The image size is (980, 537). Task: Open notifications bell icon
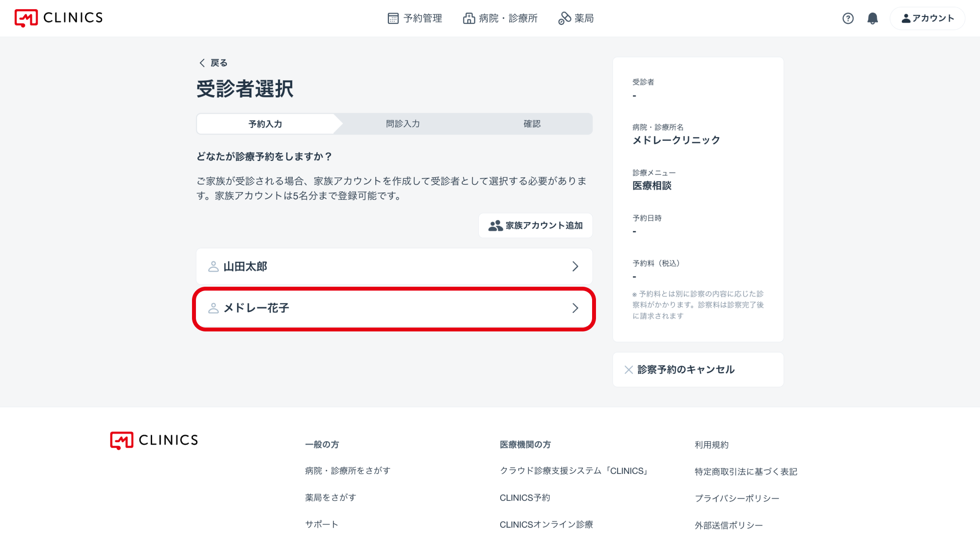click(x=873, y=18)
